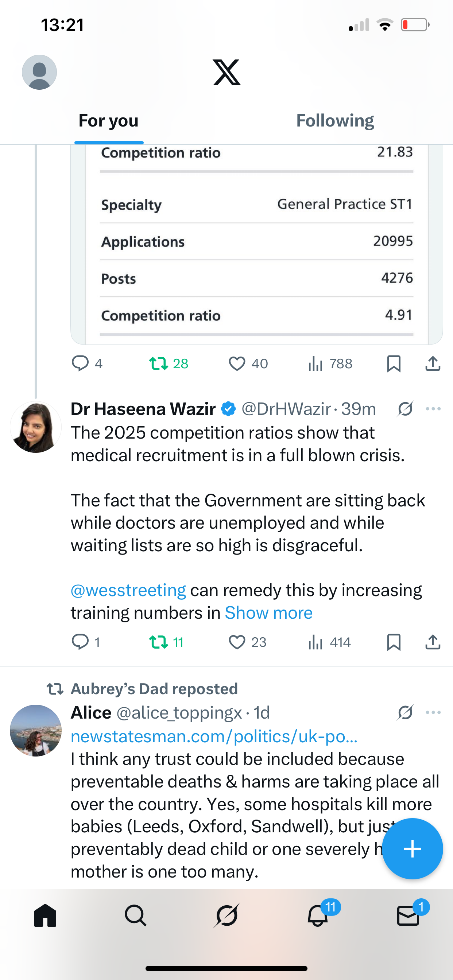The width and height of the screenshot is (453, 980).
Task: Bookmark Dr Haseena Wazir's post
Action: click(394, 642)
